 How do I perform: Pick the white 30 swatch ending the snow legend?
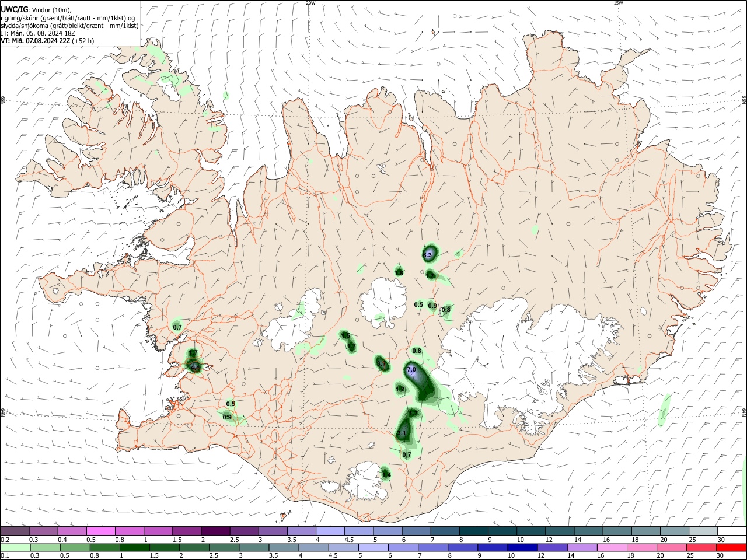pos(731,531)
